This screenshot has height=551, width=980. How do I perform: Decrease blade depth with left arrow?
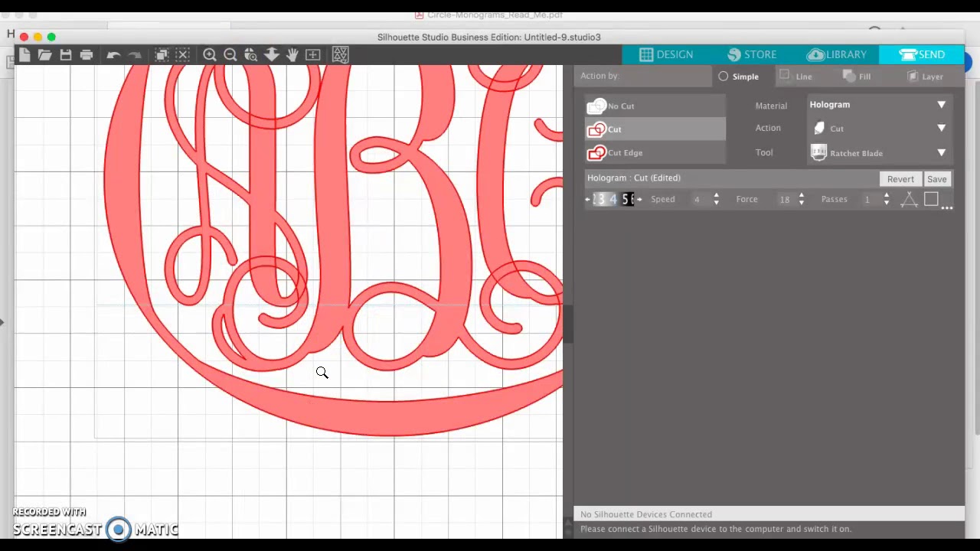pos(587,200)
